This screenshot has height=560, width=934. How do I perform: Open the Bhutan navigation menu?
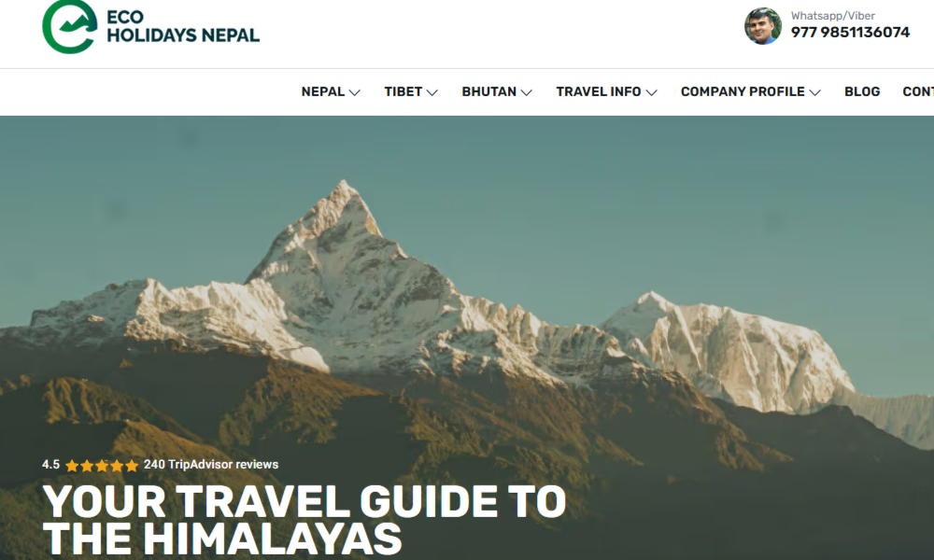coord(489,91)
